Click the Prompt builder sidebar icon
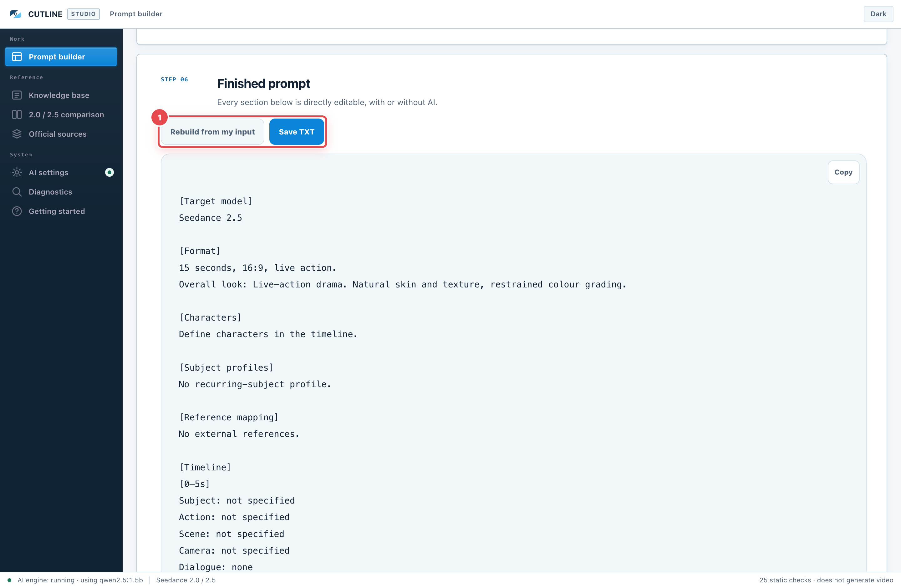901x588 pixels. coord(17,57)
